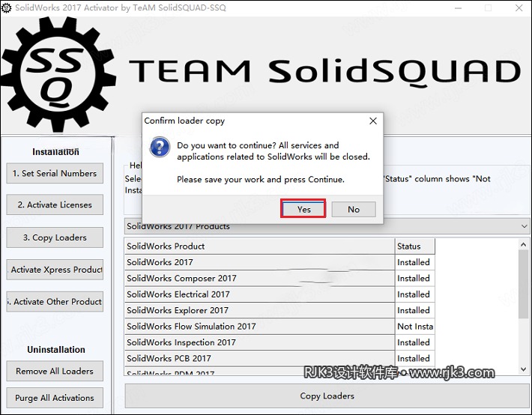Image resolution: width=532 pixels, height=415 pixels.
Task: Select the SolidWorks 2017 row
Action: pos(280,262)
